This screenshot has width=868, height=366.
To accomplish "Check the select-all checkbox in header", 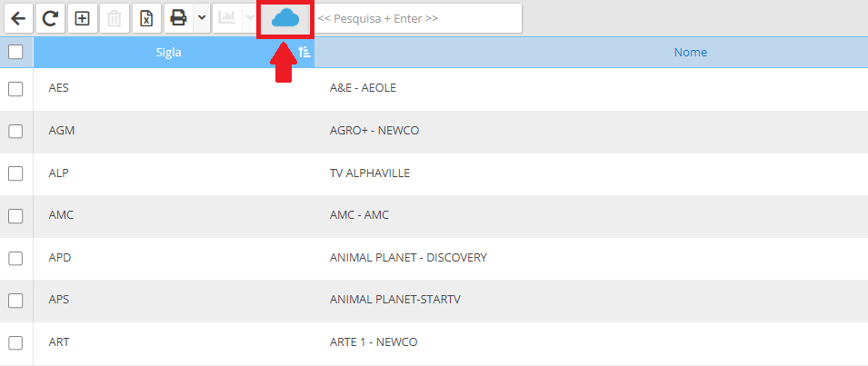I will tap(15, 52).
